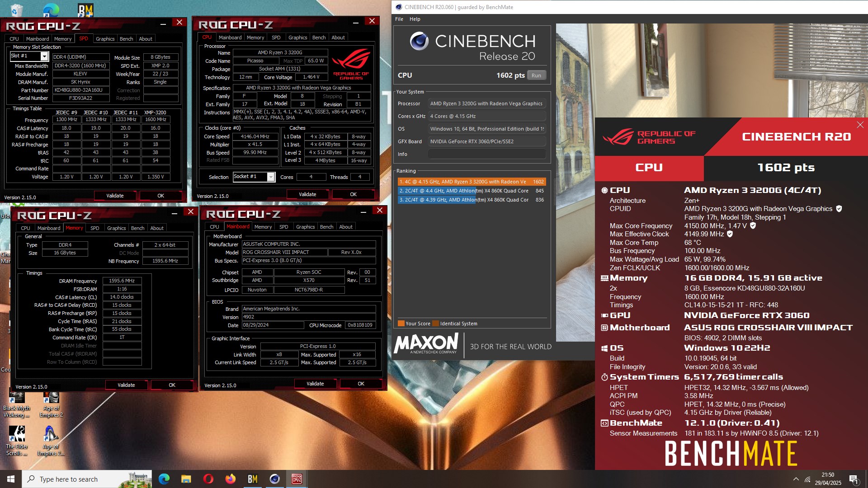The height and width of the screenshot is (488, 868).
Task: Select SPD tab in Mainboard window
Action: (x=283, y=227)
